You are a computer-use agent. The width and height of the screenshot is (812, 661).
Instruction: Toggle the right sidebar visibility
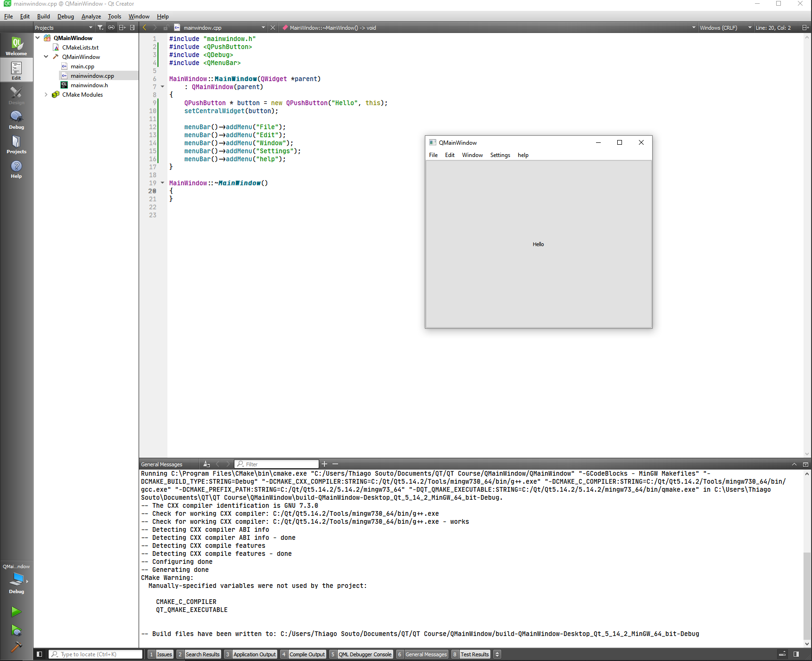796,654
